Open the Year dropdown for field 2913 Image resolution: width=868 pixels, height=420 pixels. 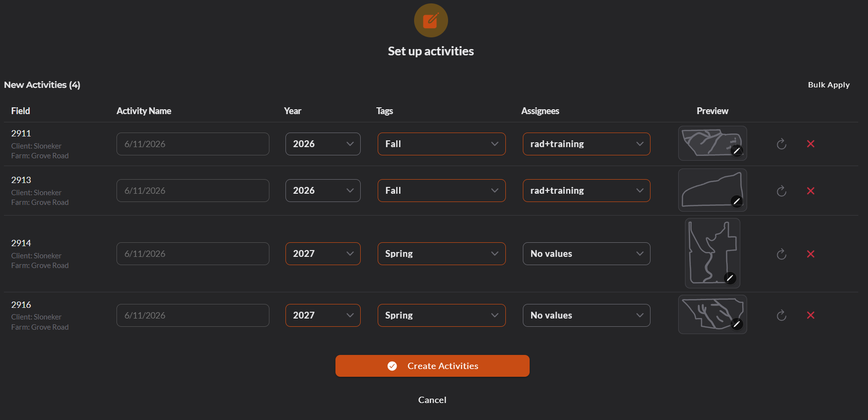[323, 190]
